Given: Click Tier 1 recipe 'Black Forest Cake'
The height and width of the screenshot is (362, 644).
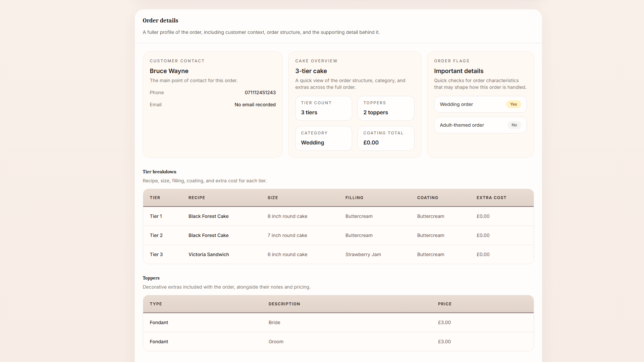Looking at the screenshot, I should (208, 216).
